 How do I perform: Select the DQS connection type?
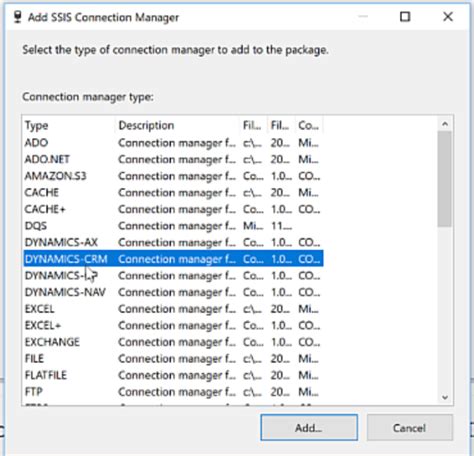[173, 226]
